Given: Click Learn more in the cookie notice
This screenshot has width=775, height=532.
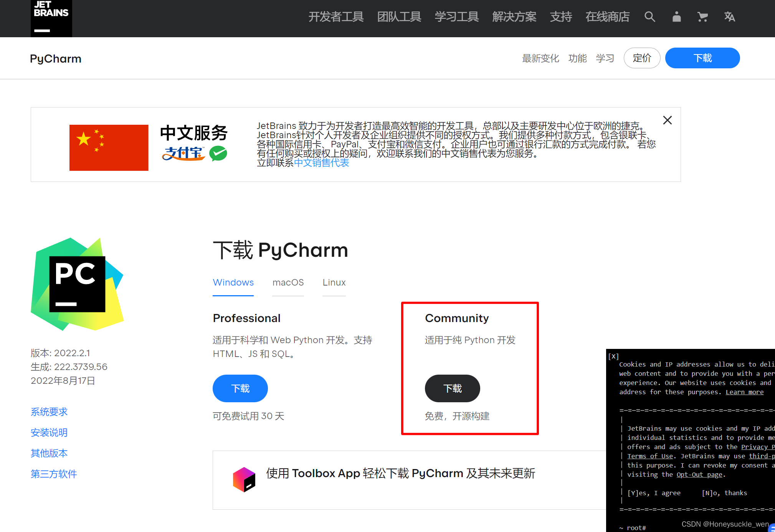Looking at the screenshot, I should pyautogui.click(x=744, y=392).
